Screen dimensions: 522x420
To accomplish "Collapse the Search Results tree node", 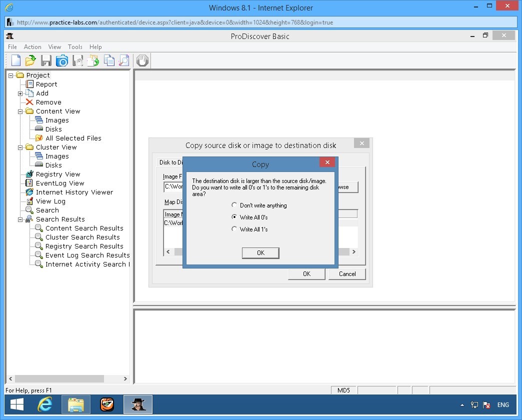I will coord(20,219).
